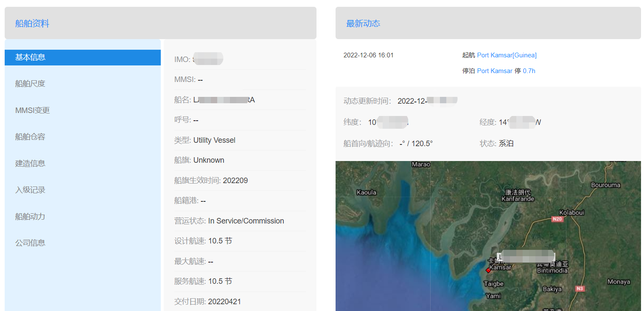The width and height of the screenshot is (644, 311).
Task: Select the Kolaboui town label on map
Action: click(571, 212)
